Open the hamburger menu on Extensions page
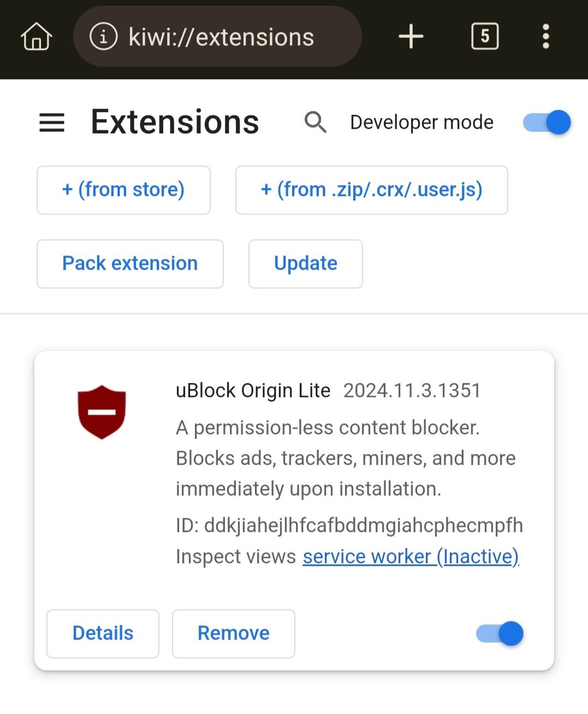Viewport: 588px width, 714px height. point(51,123)
